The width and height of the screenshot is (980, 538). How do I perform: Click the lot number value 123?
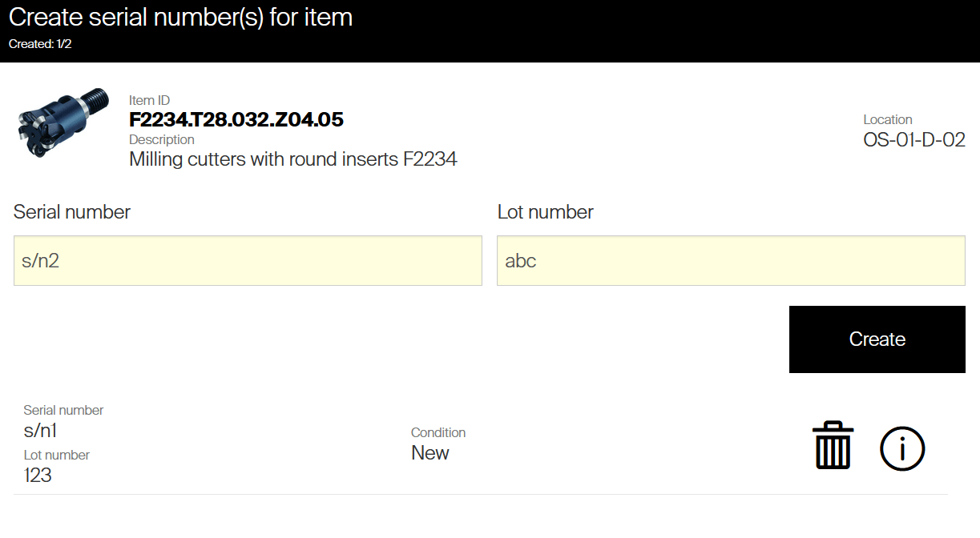pyautogui.click(x=38, y=475)
